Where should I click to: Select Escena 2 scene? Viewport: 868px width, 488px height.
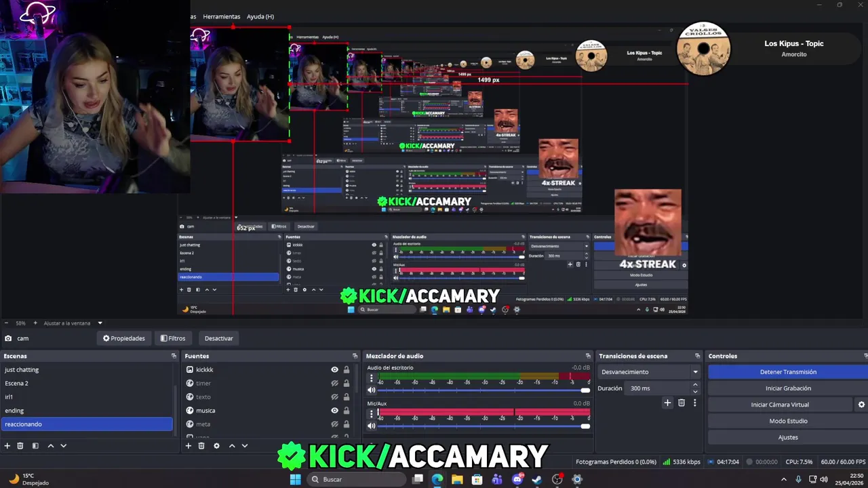pos(87,384)
